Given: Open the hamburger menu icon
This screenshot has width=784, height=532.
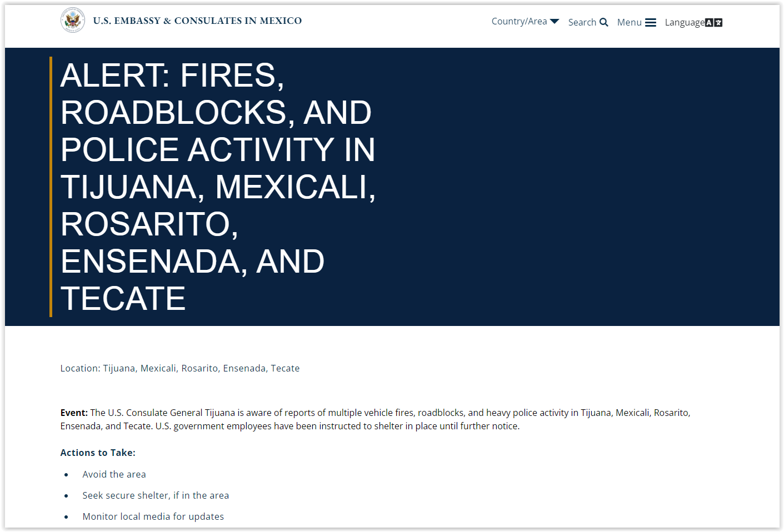Looking at the screenshot, I should click(x=651, y=22).
